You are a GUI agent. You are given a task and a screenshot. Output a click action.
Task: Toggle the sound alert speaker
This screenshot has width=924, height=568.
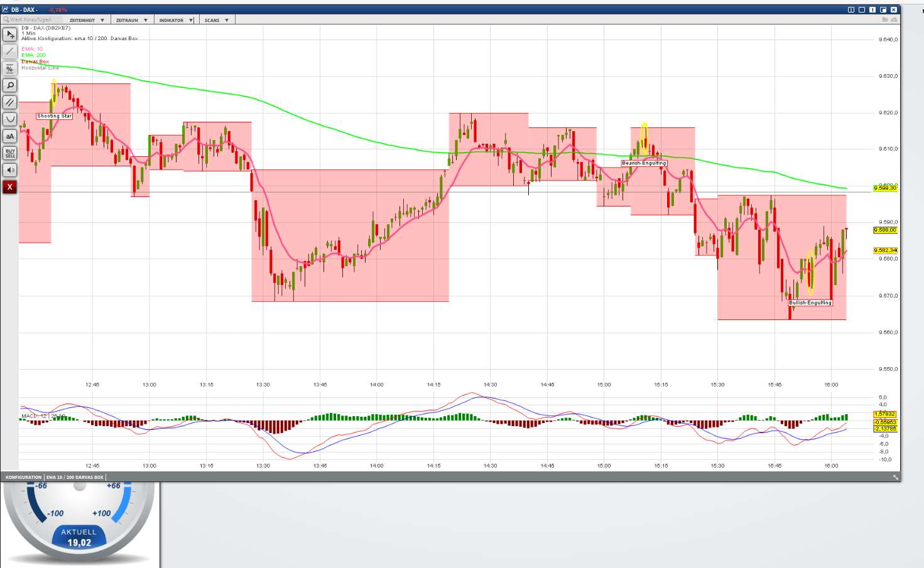pos(9,170)
